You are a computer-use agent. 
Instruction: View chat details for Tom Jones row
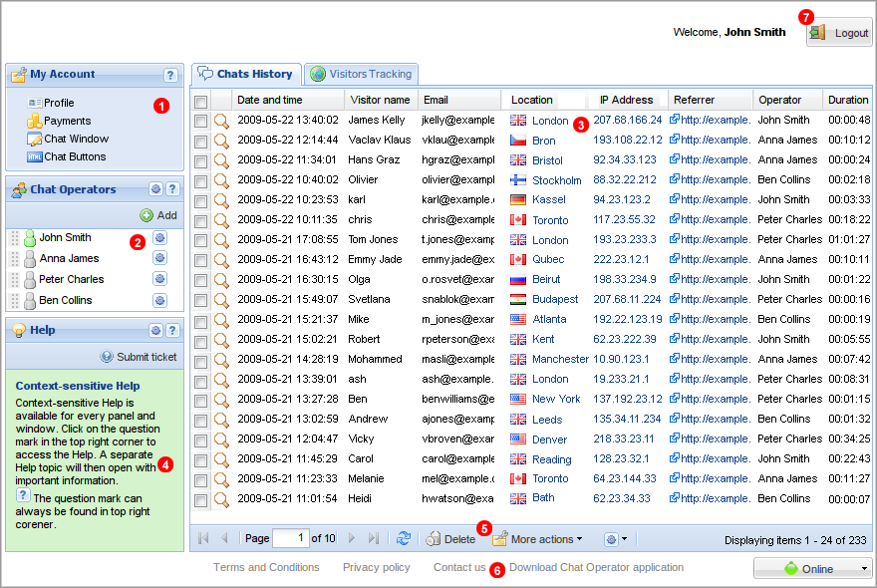click(221, 240)
